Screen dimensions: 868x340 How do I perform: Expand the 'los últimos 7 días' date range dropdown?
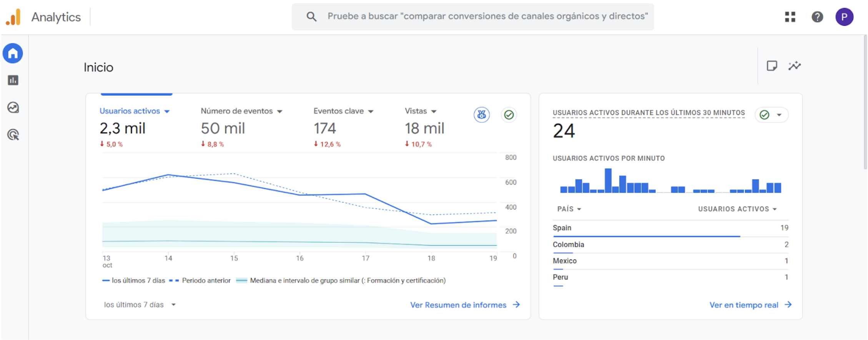(x=140, y=305)
